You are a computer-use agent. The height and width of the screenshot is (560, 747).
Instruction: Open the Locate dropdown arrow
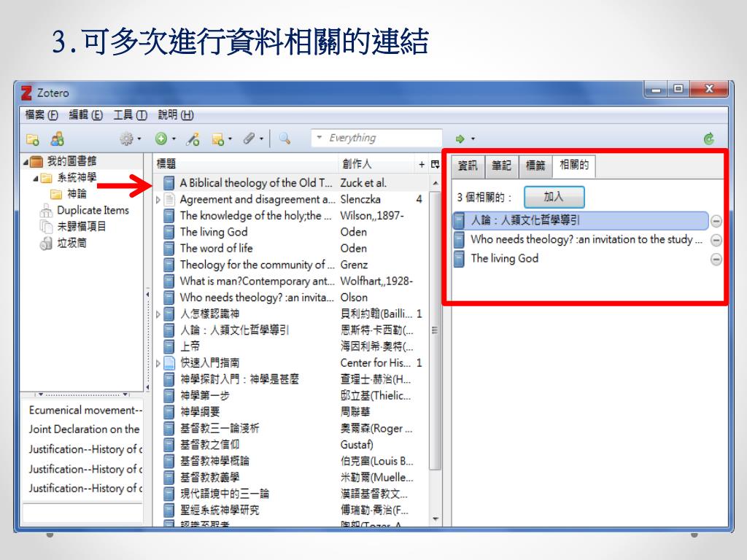(473, 139)
